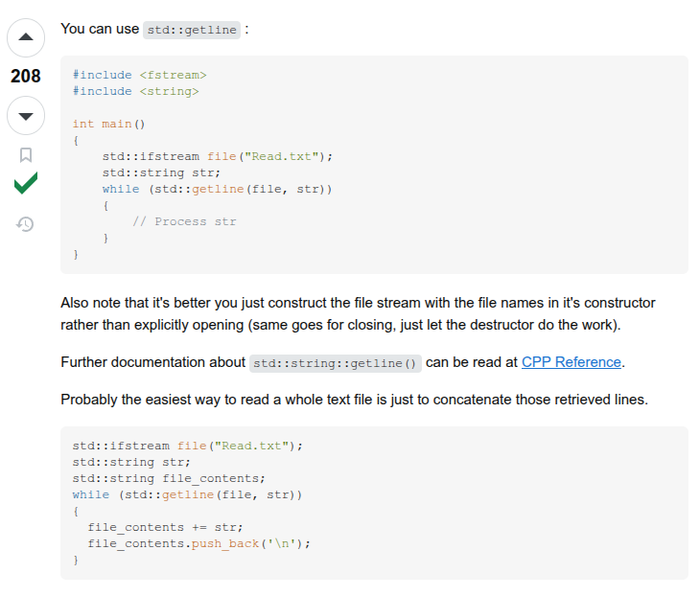
Task: Click the vote count 208
Action: click(26, 77)
